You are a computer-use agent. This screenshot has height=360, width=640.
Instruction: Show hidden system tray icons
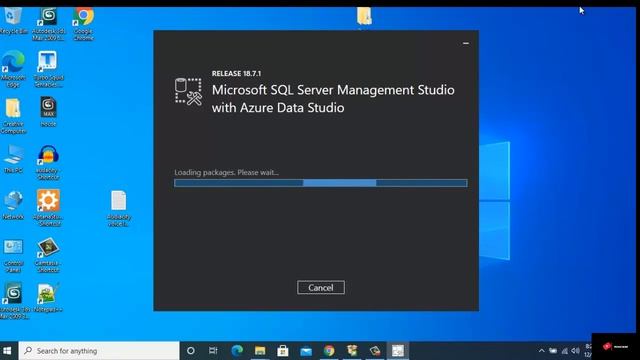pyautogui.click(x=542, y=351)
